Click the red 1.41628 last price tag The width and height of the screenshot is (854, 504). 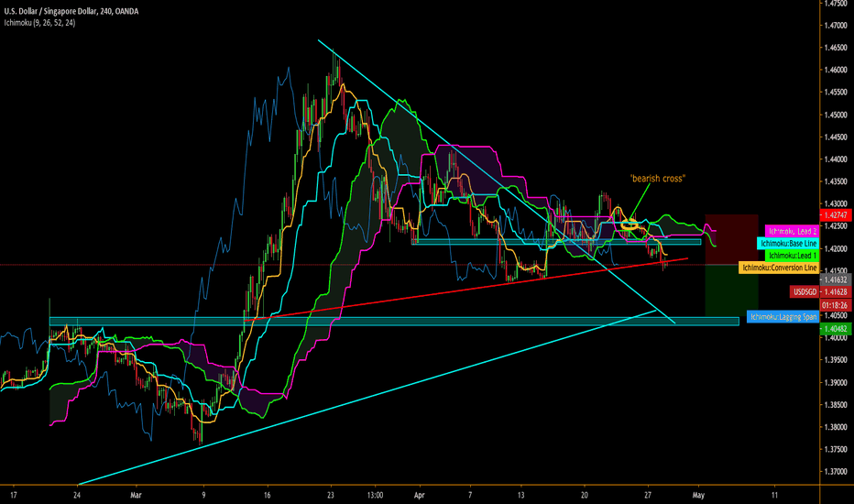point(836,292)
